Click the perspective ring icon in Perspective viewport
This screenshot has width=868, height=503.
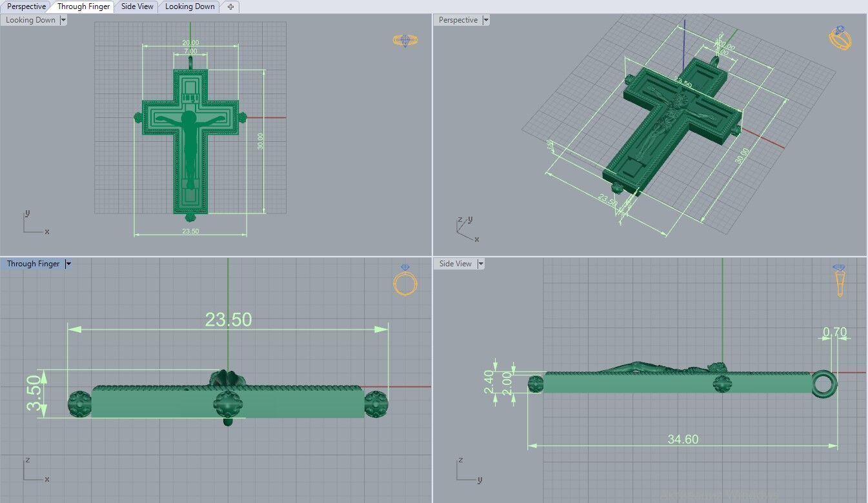[x=840, y=38]
